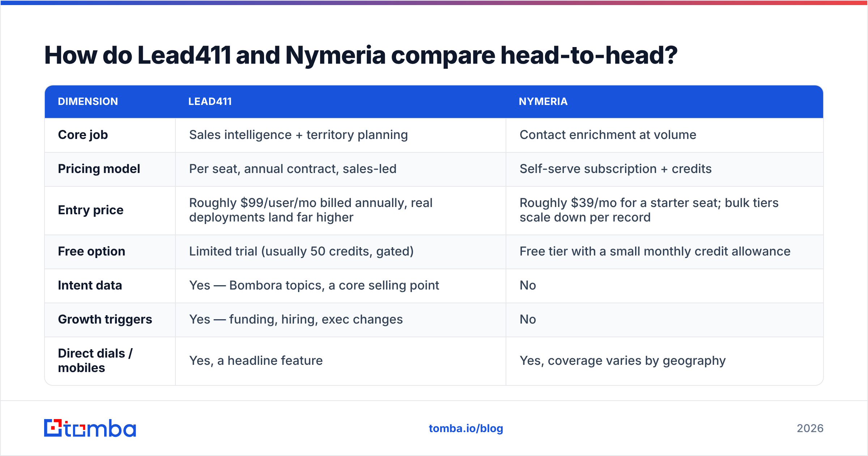The width and height of the screenshot is (868, 456).
Task: Click the 2026 year label
Action: [x=810, y=428]
